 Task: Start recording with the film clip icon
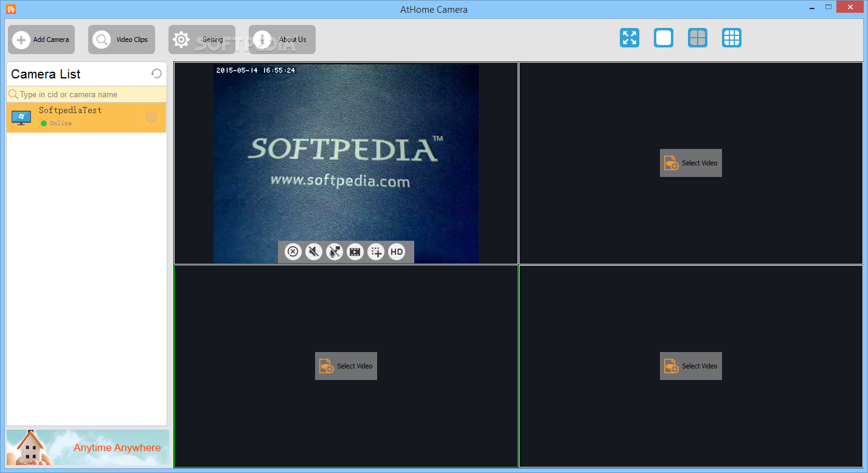click(x=355, y=252)
